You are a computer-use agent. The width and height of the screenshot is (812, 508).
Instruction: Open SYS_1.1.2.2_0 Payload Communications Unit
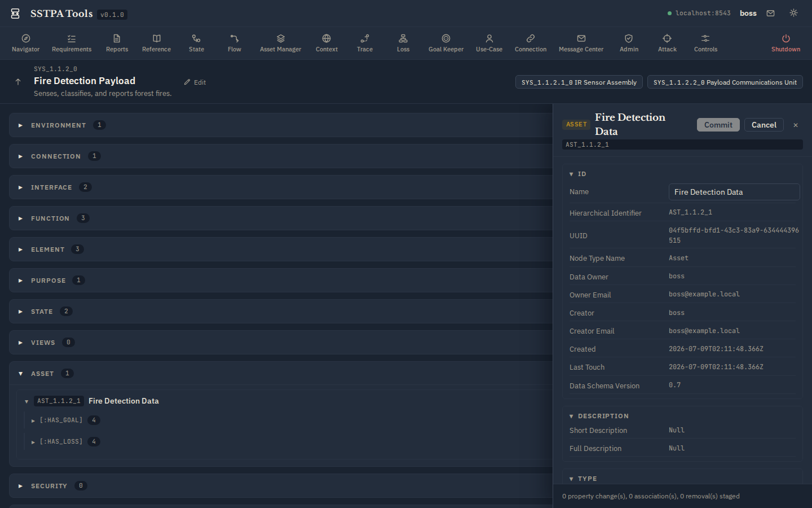tap(725, 82)
